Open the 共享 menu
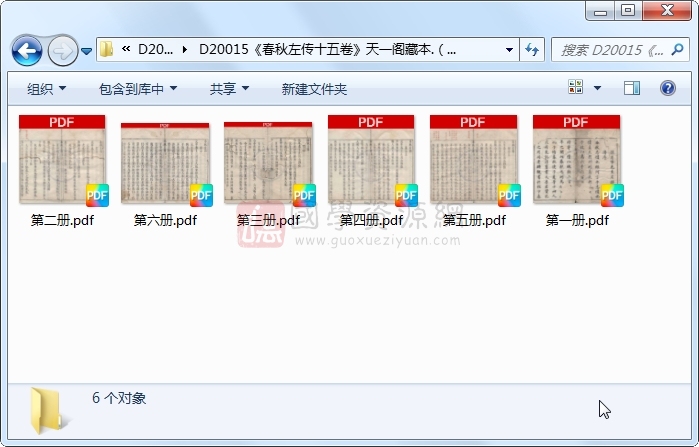This screenshot has width=699, height=447. coord(229,89)
